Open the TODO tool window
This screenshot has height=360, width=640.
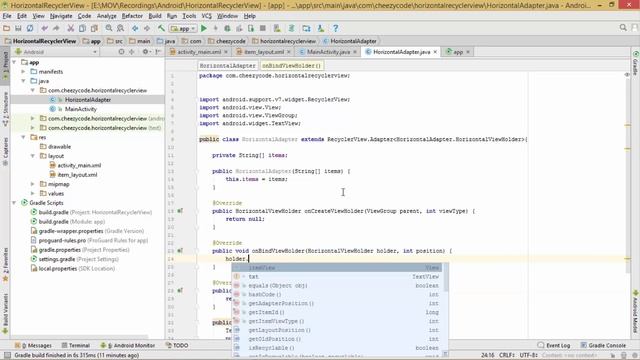[x=177, y=345]
